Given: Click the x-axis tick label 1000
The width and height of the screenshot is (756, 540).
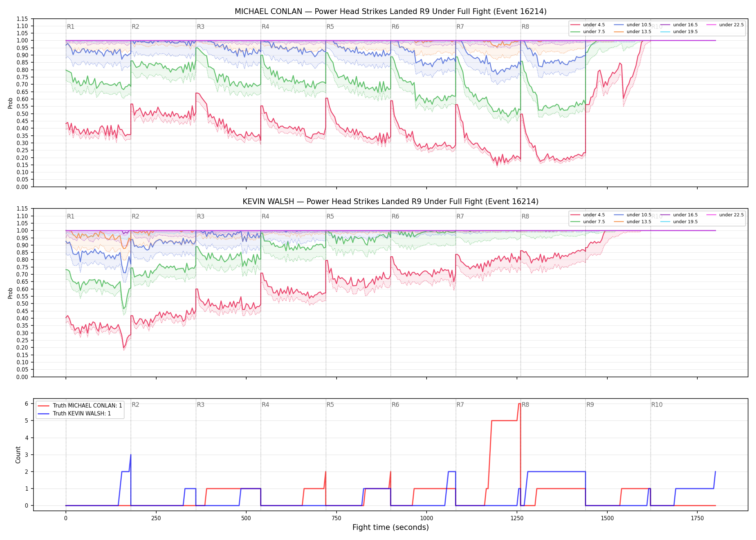Looking at the screenshot, I should pyautogui.click(x=427, y=518).
